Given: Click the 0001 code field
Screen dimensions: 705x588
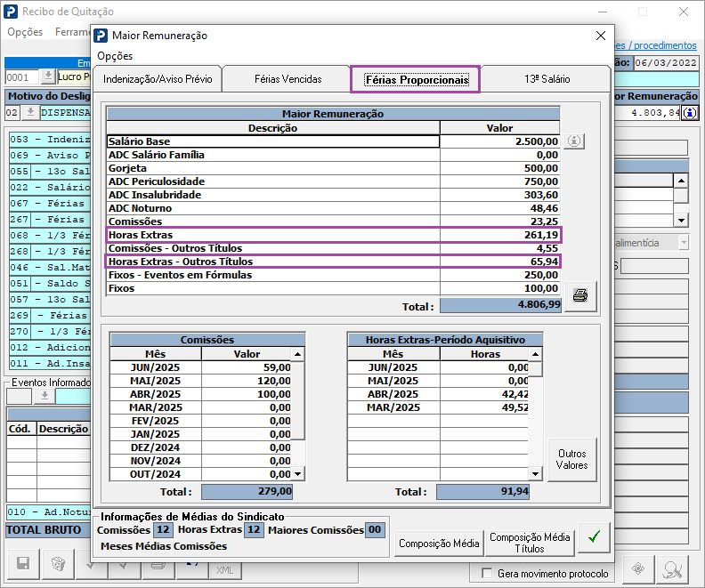Looking at the screenshot, I should [x=22, y=77].
